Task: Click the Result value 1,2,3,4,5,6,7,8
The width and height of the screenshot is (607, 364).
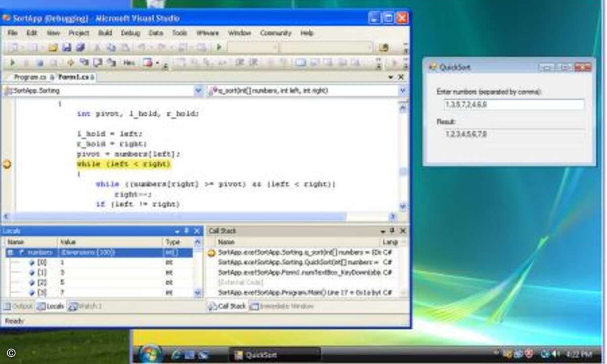Action: point(466,134)
